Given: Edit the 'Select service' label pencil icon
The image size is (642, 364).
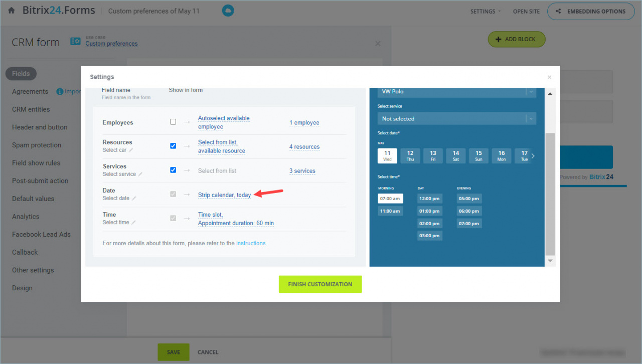Looking at the screenshot, I should (x=140, y=174).
